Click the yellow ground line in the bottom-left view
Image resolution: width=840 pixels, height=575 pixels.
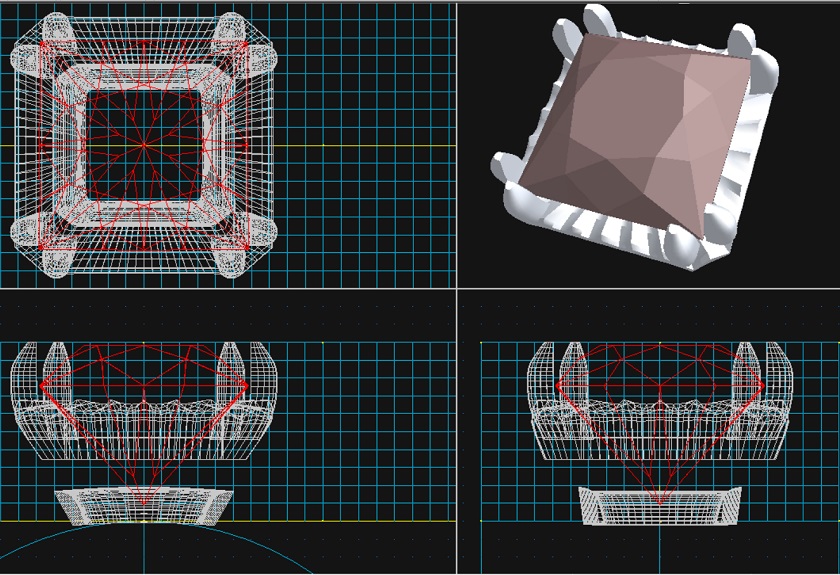pos(350,521)
